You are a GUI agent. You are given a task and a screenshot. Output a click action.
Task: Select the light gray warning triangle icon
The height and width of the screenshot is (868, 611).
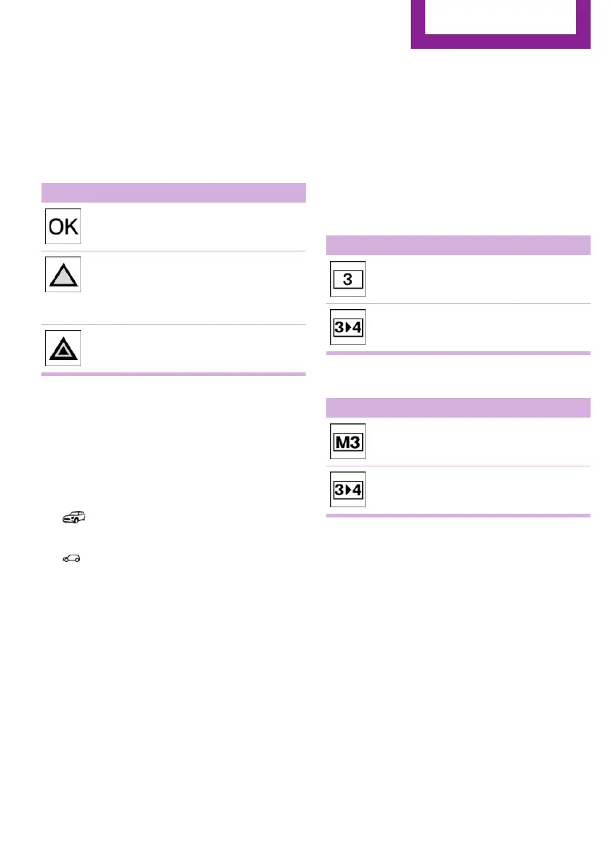click(x=61, y=274)
